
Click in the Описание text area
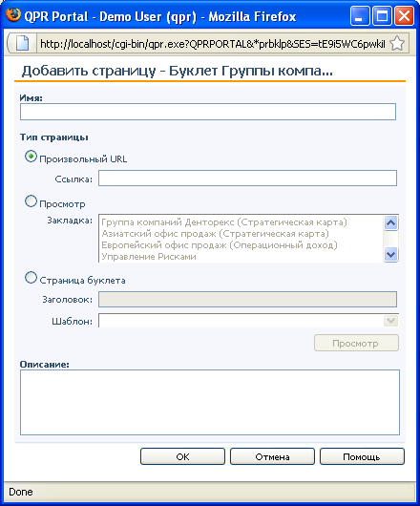(x=210, y=402)
